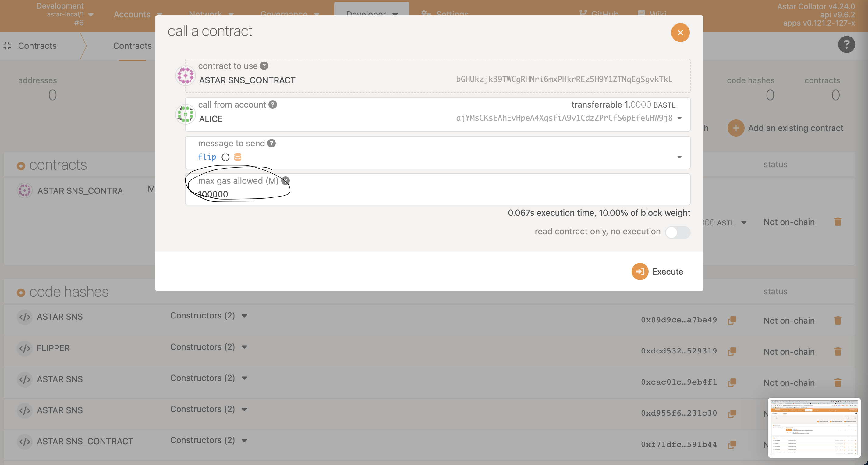
Task: Click code icon of ASTAR SNS_CONTRACT code hash
Action: tap(25, 442)
